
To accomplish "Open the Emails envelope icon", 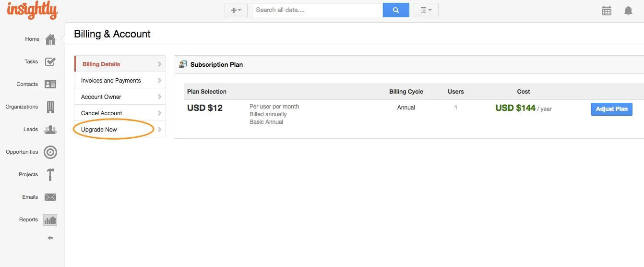I will [x=50, y=197].
